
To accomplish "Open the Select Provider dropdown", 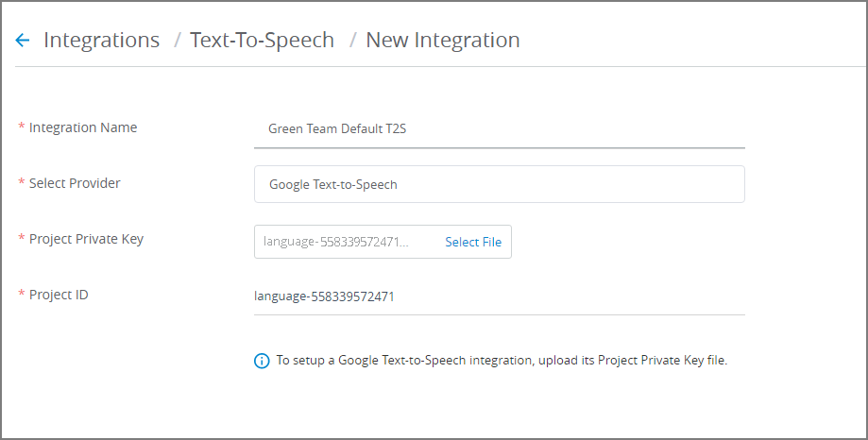I will (x=500, y=184).
